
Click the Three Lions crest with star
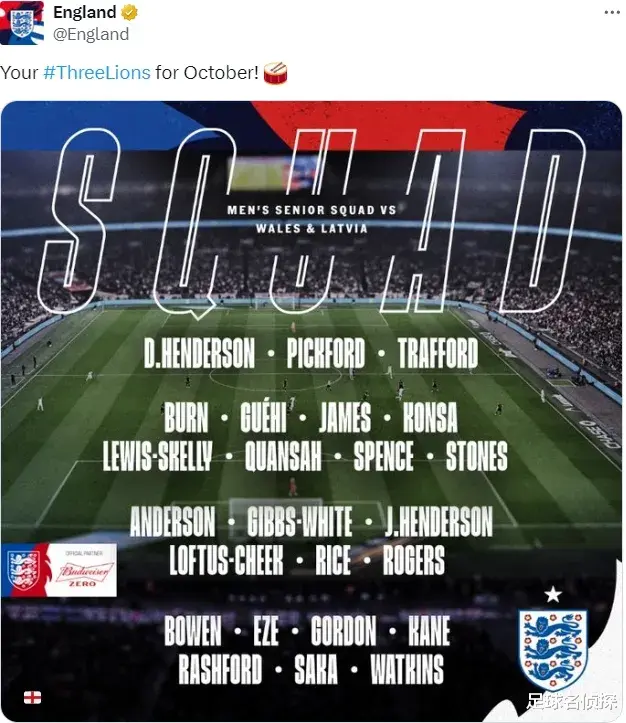(553, 641)
